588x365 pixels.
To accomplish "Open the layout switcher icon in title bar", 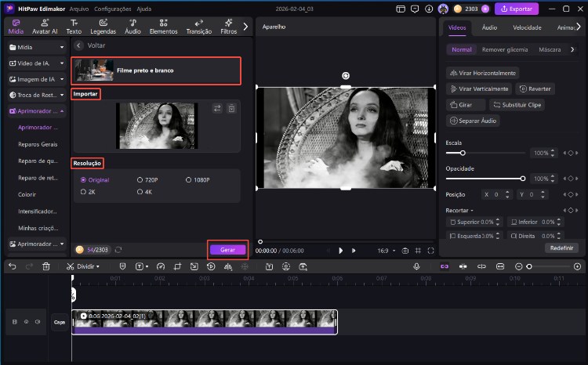I will click(x=401, y=9).
